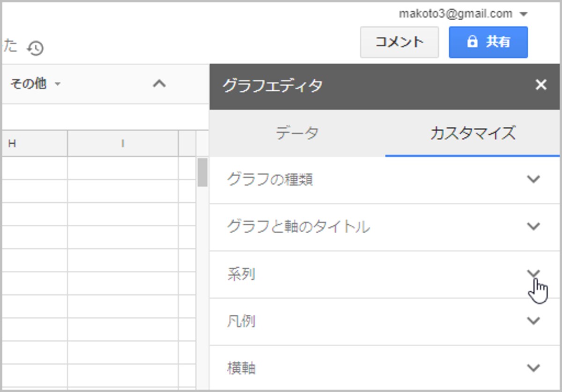The height and width of the screenshot is (392, 562).
Task: Open the その他 dropdown menu
Action: pyautogui.click(x=35, y=84)
